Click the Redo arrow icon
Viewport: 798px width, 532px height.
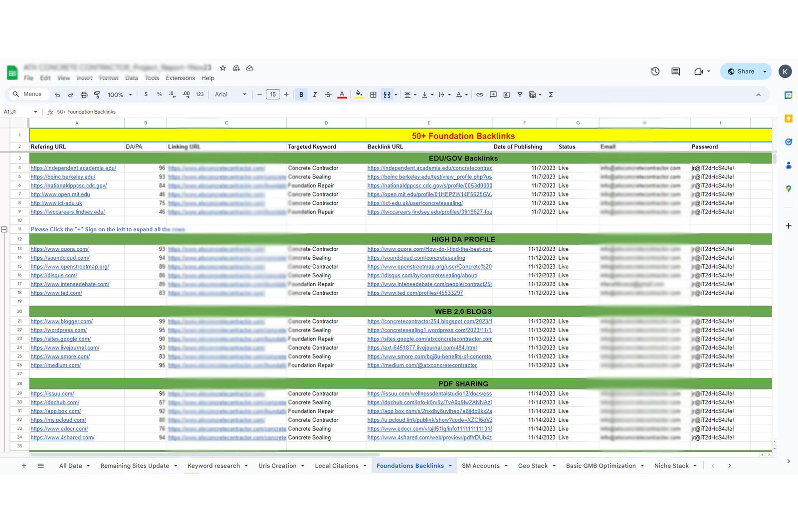(x=70, y=95)
